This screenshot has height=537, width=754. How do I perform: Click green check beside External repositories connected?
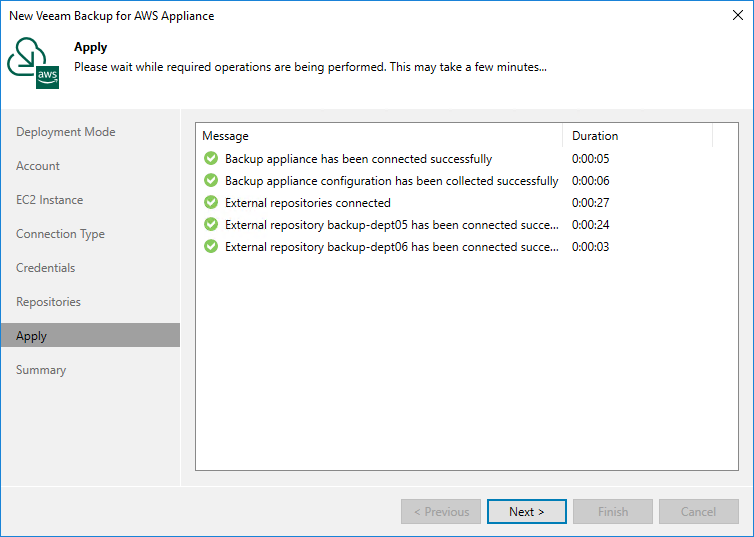(211, 203)
